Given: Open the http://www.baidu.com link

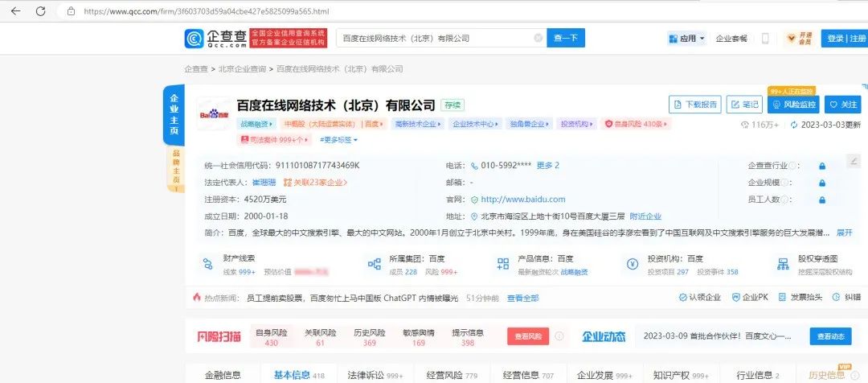Looking at the screenshot, I should click(x=523, y=200).
